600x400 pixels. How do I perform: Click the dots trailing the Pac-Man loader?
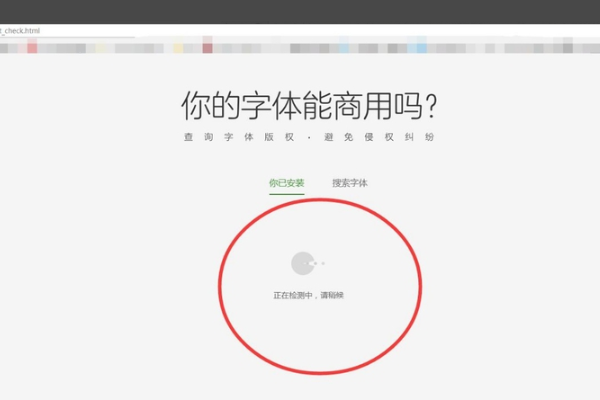pyautogui.click(x=319, y=263)
